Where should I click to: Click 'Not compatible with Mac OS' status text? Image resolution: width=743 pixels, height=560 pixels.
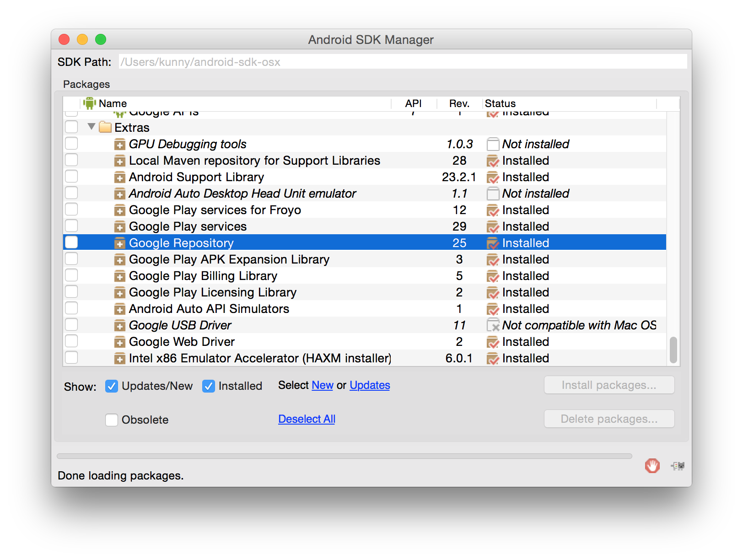point(579,325)
